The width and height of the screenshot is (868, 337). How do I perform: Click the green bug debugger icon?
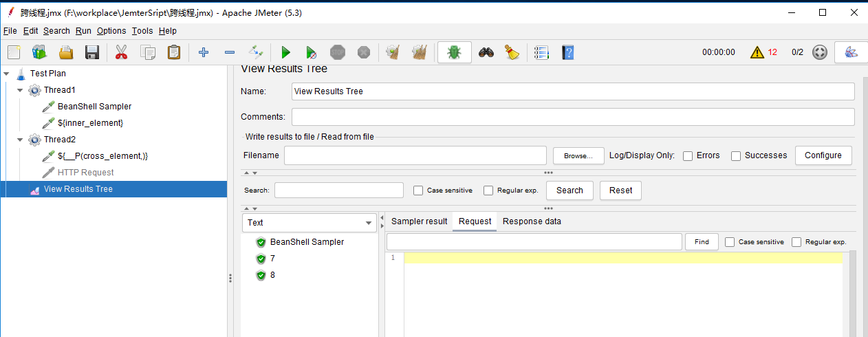(x=454, y=52)
